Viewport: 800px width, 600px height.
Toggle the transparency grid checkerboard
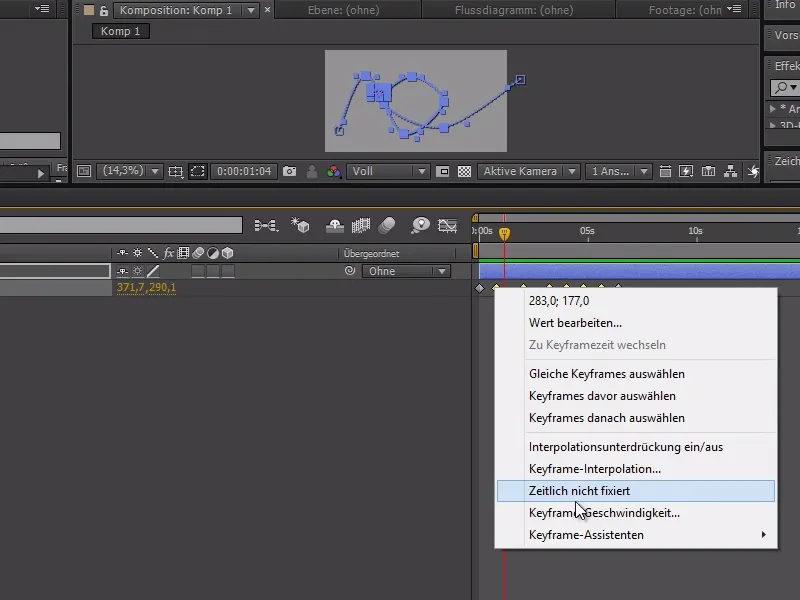click(x=464, y=171)
